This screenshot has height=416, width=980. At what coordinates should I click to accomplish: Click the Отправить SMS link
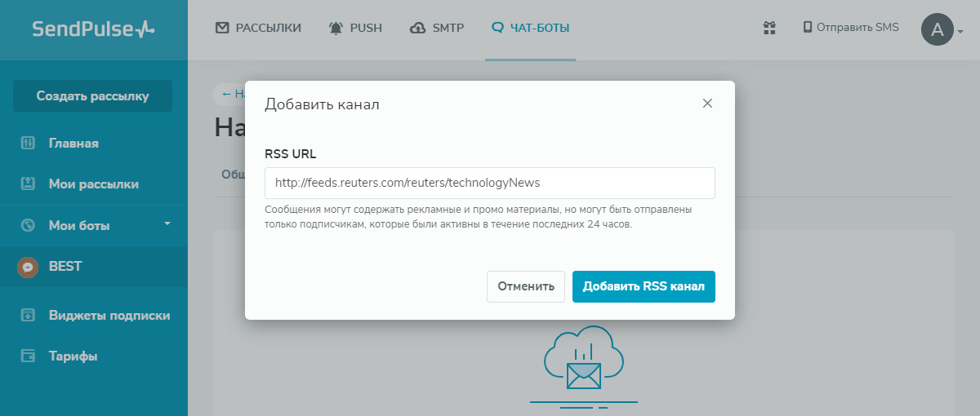pyautogui.click(x=851, y=28)
